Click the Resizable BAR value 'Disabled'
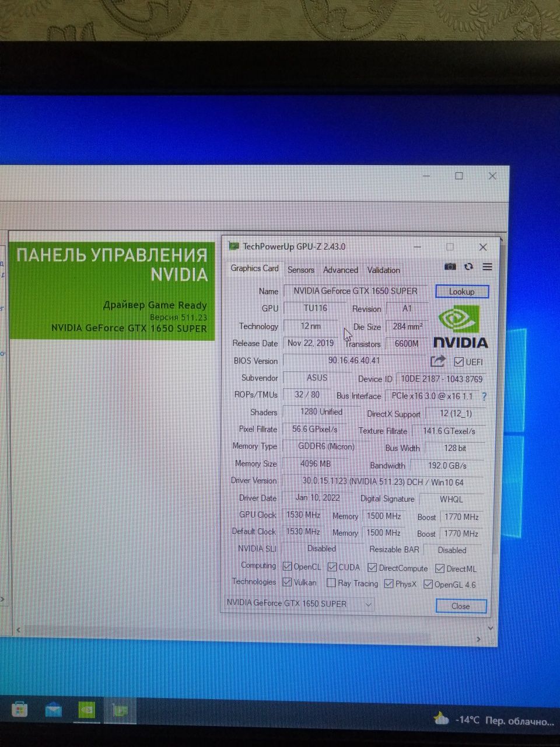560x747 pixels. click(452, 550)
